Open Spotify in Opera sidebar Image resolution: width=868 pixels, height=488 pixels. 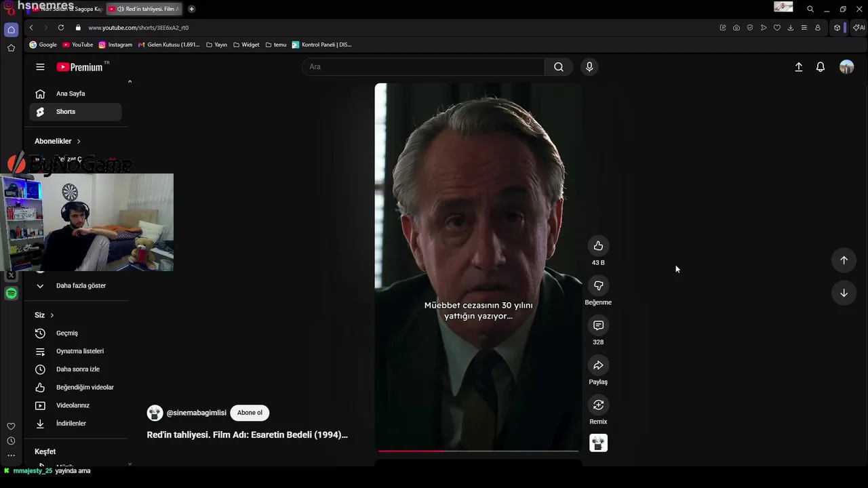click(11, 293)
